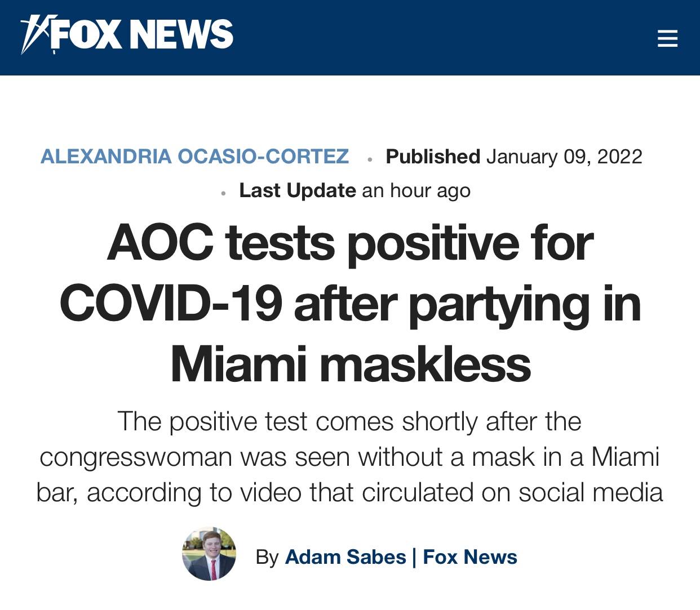
Task: Click the 'Published' label
Action: click(x=433, y=156)
